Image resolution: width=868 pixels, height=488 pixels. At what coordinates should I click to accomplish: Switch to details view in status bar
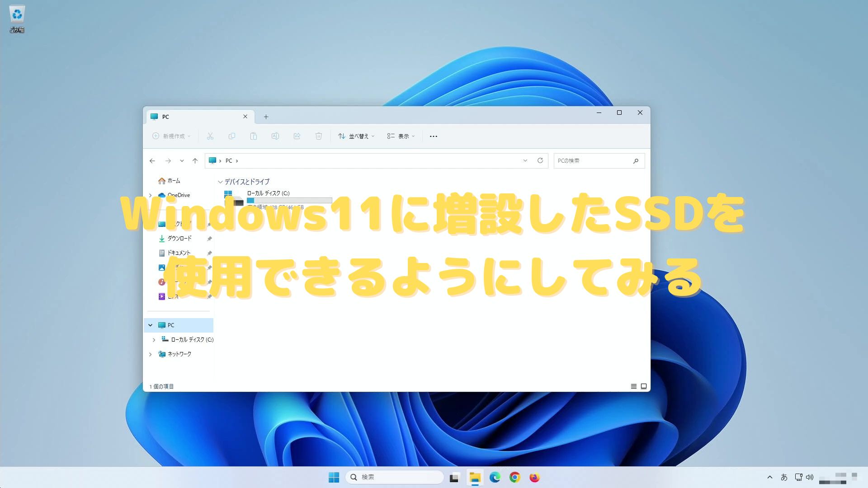click(x=634, y=386)
